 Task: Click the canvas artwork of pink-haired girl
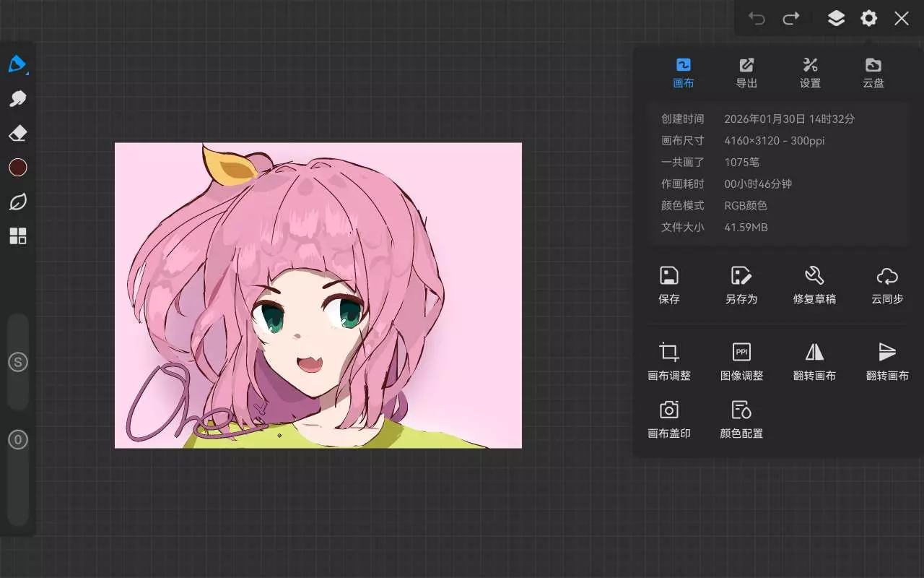[x=318, y=296]
